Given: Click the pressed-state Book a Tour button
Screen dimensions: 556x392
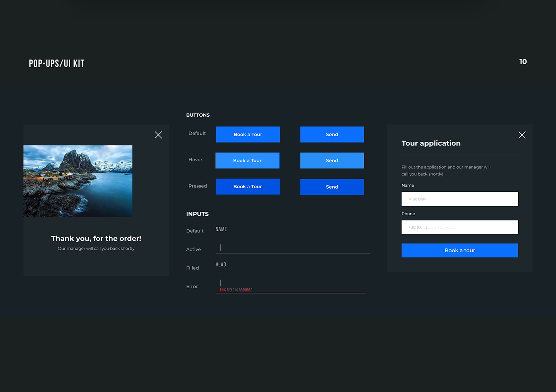Looking at the screenshot, I should [x=247, y=187].
